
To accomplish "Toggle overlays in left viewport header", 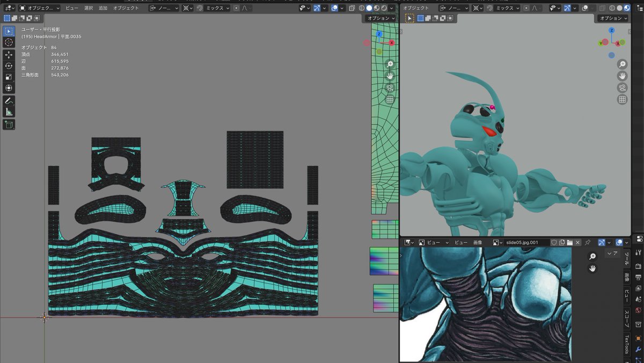I will pos(334,8).
